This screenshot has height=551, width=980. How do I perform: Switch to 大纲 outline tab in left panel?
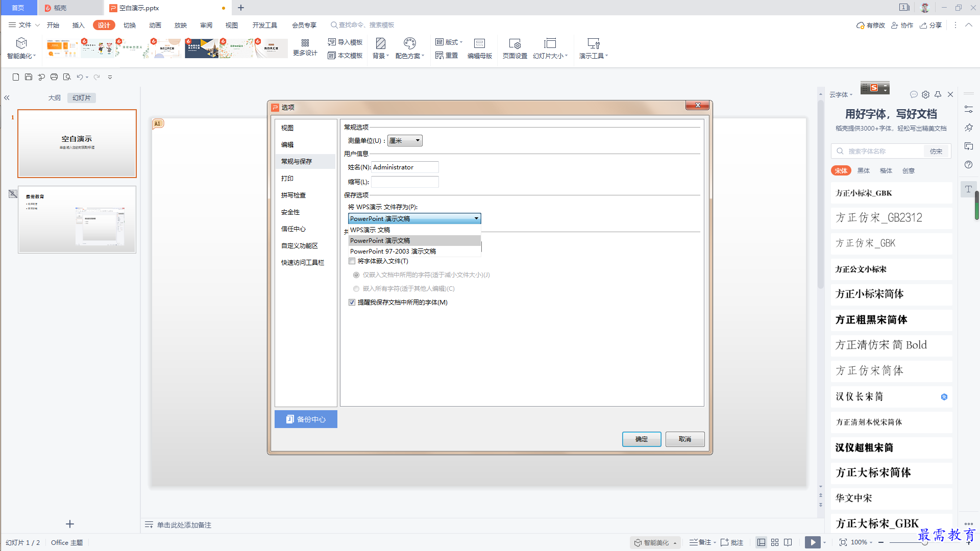click(55, 98)
